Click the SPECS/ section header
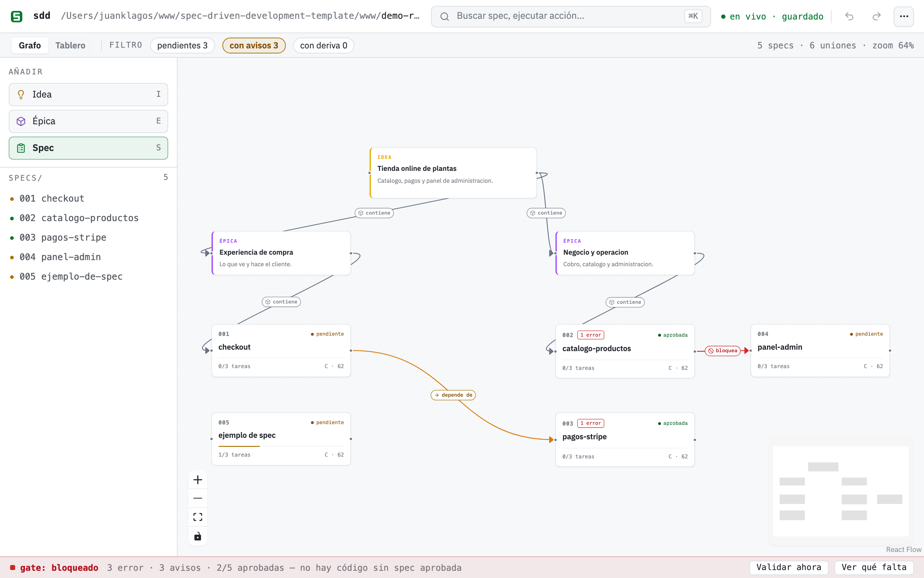The image size is (924, 578). (25, 178)
